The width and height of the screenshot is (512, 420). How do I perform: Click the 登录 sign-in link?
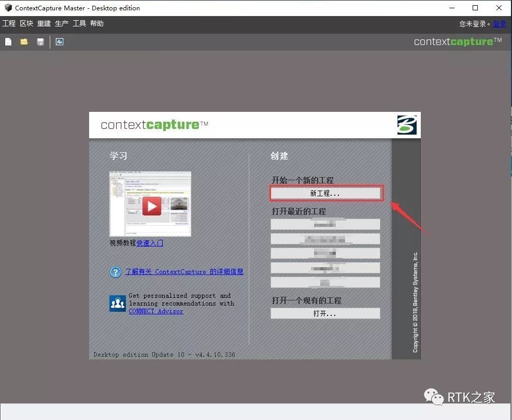tap(499, 24)
